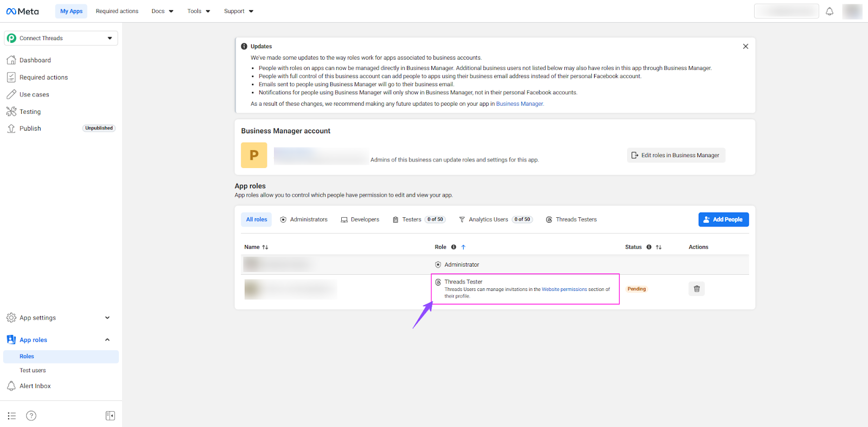Screen dimensions: 868x427
Task: Open the Connect Threads app selector dropdown
Action: [61, 38]
